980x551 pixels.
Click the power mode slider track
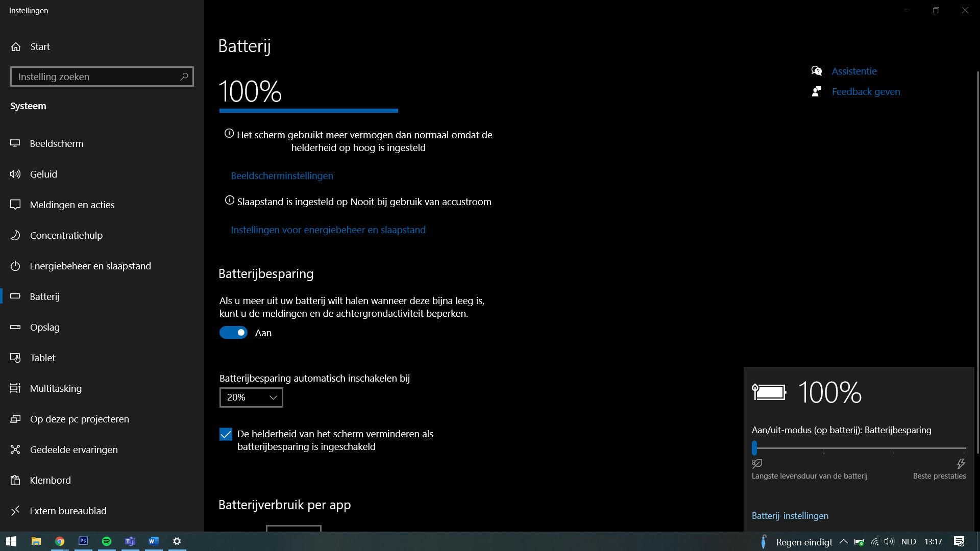pyautogui.click(x=860, y=448)
